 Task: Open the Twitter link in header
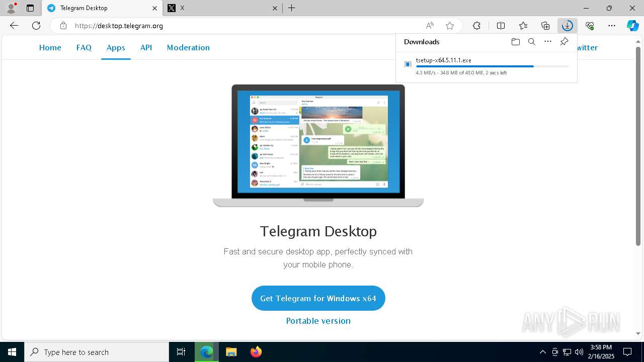tap(587, 47)
